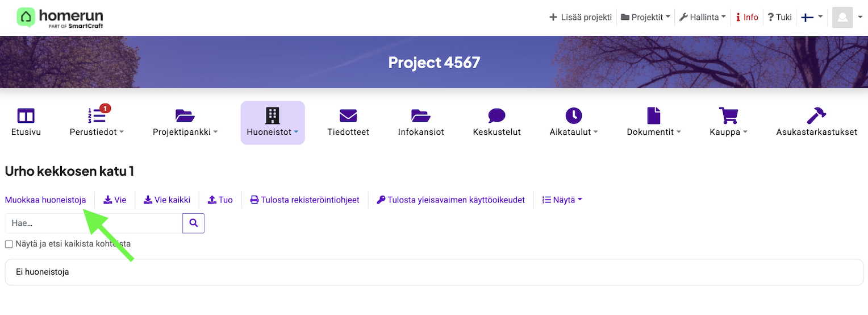Viewport: 868px width, 315px height.
Task: Open the Huoneistot menu tab
Action: pos(273,123)
